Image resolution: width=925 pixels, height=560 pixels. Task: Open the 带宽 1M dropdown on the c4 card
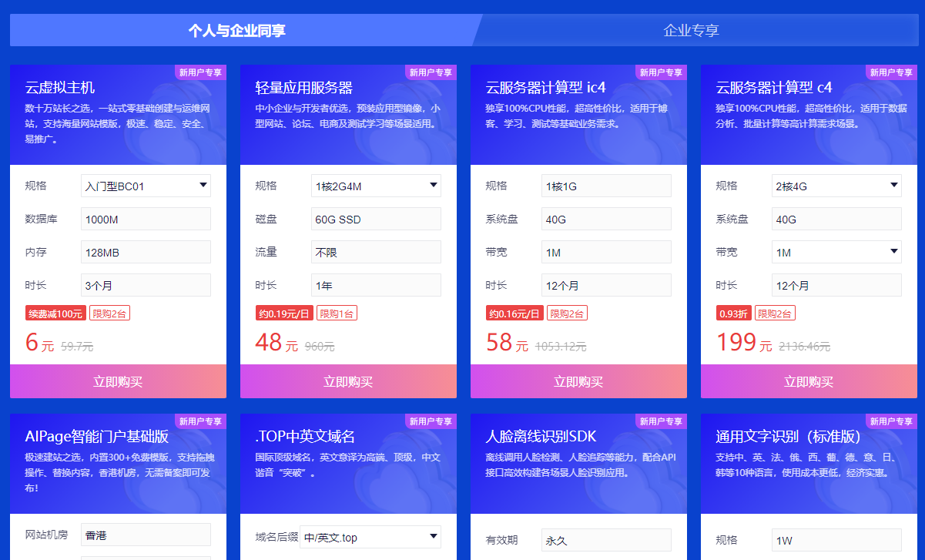[x=836, y=252]
